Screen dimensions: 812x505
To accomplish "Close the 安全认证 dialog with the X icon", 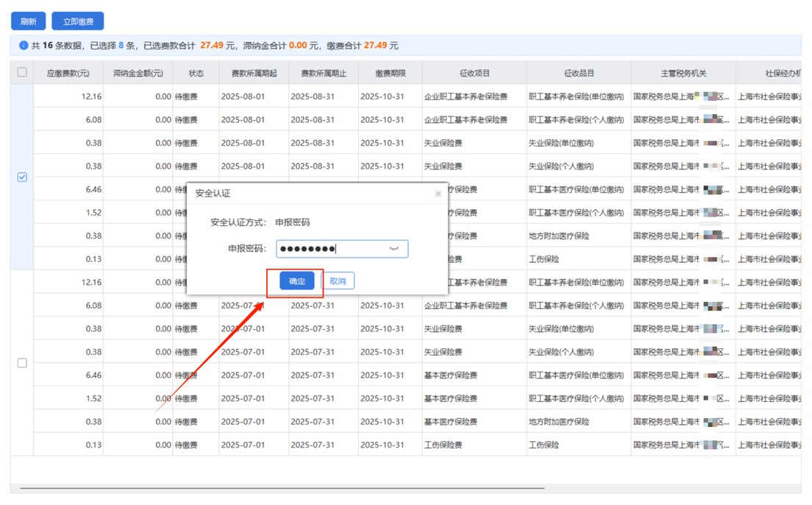I will pyautogui.click(x=438, y=194).
